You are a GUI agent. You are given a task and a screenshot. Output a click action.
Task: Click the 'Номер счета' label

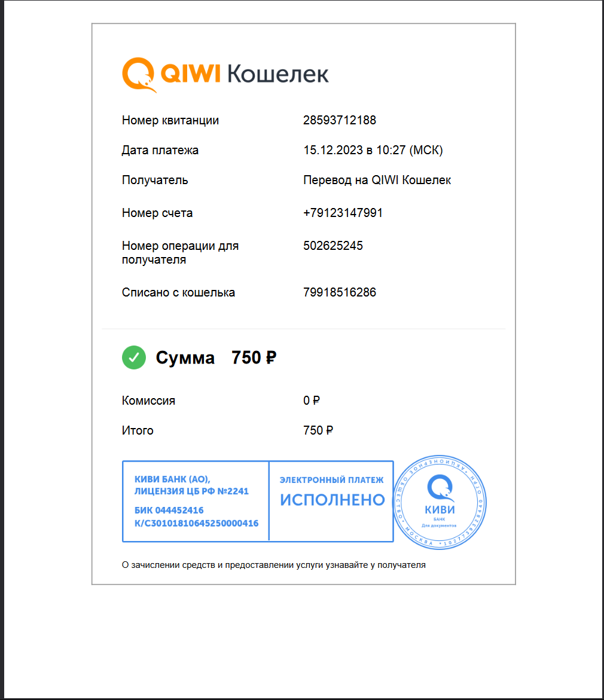pos(157,213)
